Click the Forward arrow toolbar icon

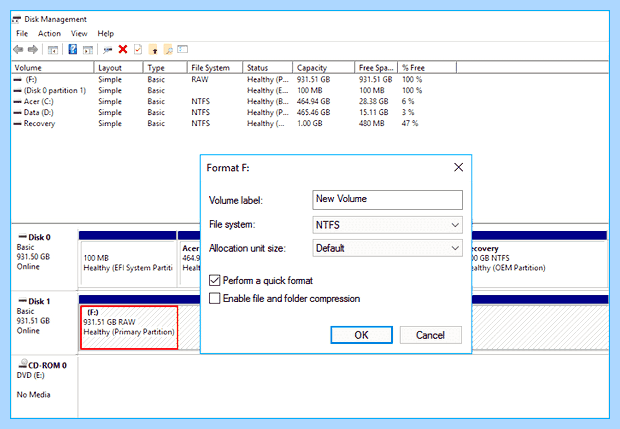tap(33, 49)
